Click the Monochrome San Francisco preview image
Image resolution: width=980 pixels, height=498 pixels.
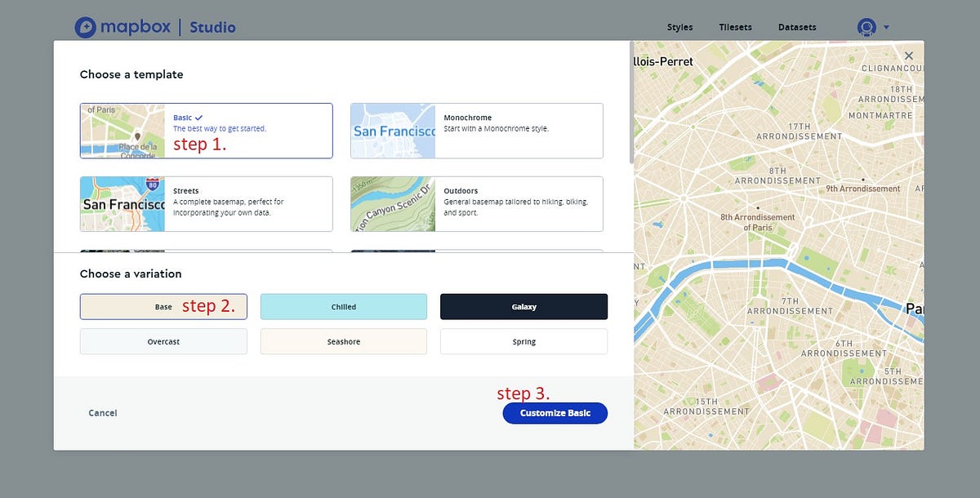tap(392, 131)
